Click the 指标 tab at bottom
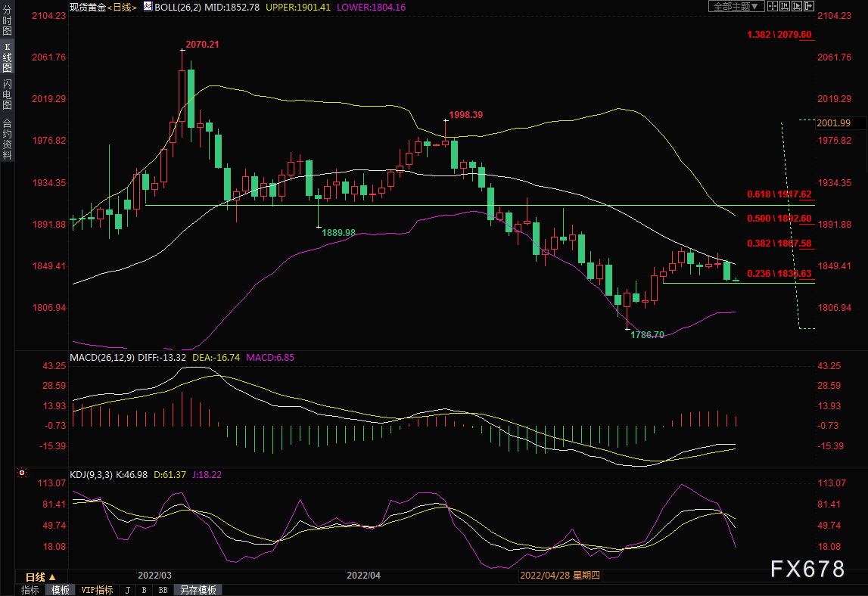This screenshot has height=596, width=868. (x=30, y=590)
